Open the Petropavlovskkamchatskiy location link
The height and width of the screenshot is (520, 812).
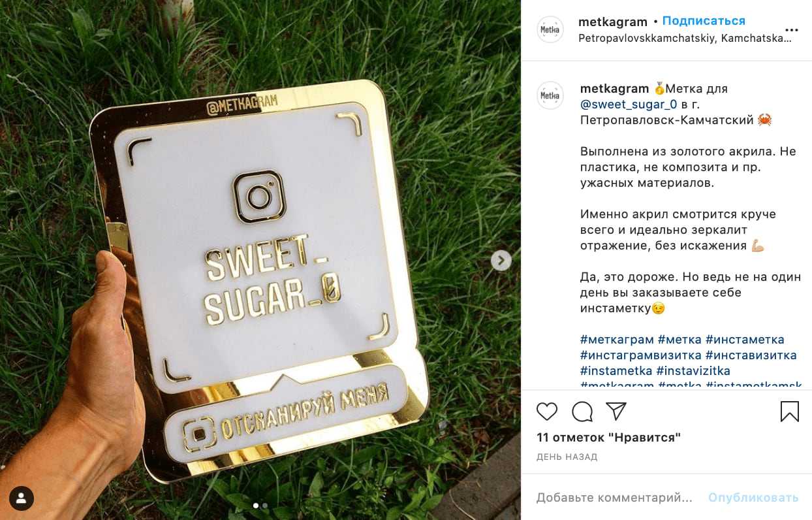coord(684,38)
